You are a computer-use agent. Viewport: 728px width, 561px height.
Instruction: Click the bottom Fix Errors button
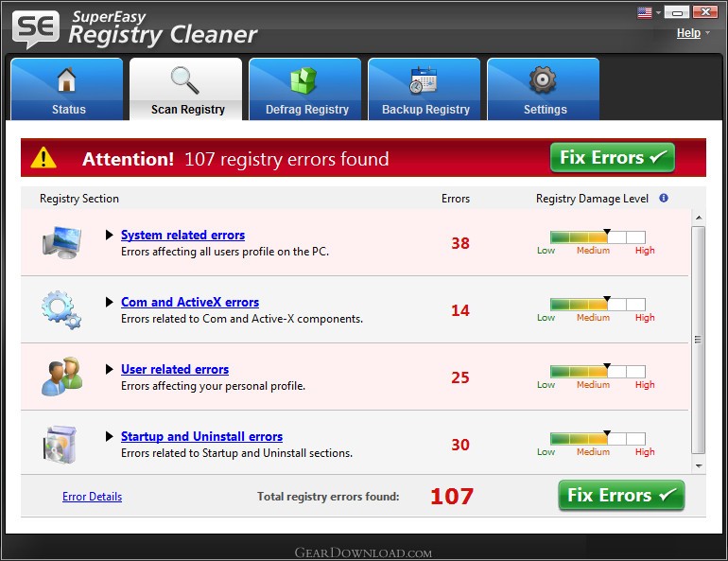(x=621, y=495)
